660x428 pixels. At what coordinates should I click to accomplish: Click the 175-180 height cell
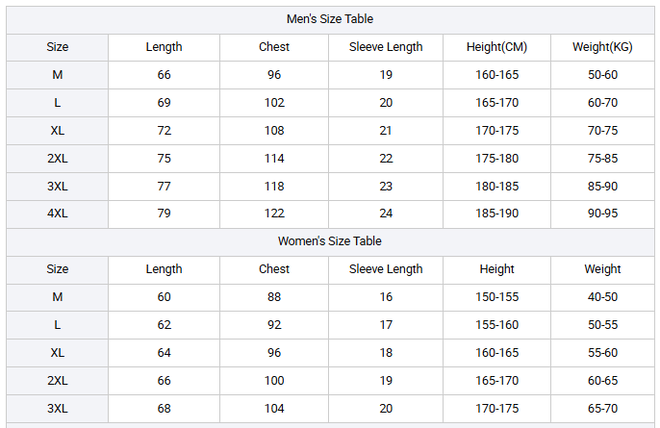497,158
